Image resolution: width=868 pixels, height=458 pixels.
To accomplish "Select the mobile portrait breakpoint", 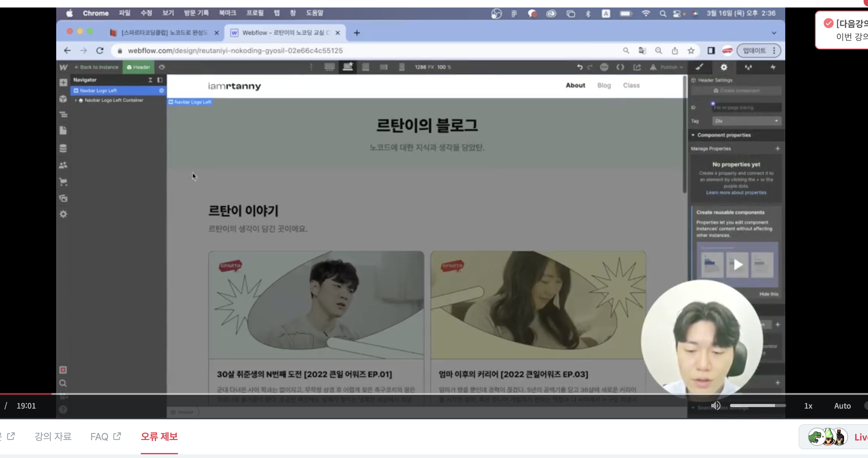I will (x=402, y=67).
